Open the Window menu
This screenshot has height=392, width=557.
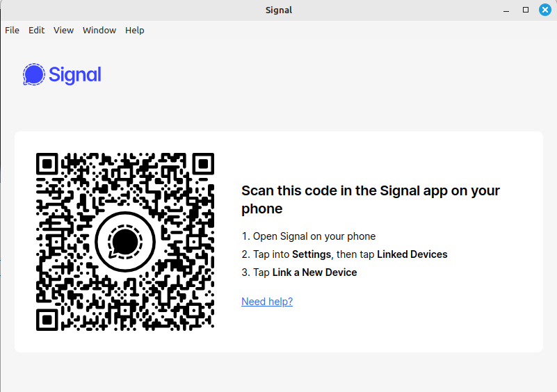[x=99, y=31]
